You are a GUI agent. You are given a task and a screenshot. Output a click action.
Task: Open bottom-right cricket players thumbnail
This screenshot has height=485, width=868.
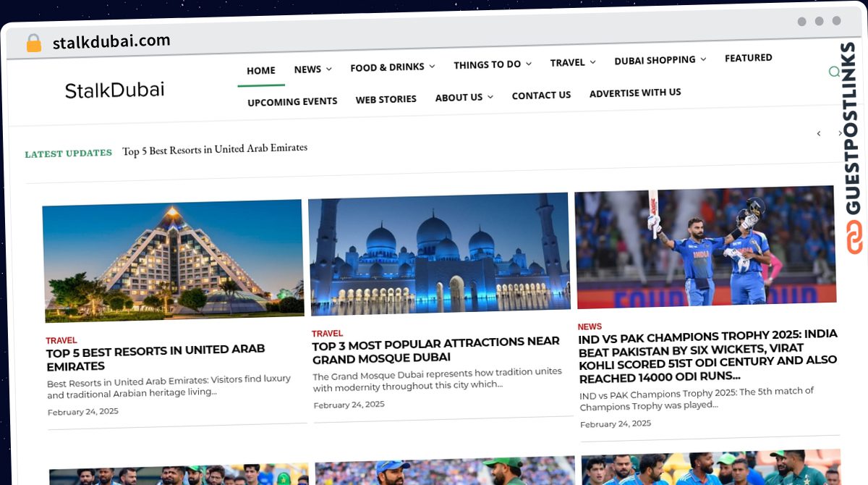point(711,467)
